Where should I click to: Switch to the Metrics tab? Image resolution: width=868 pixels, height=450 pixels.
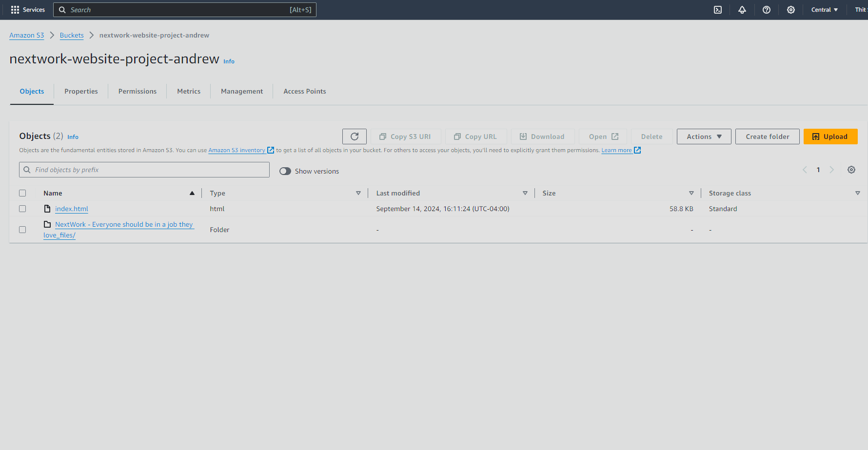[189, 91]
